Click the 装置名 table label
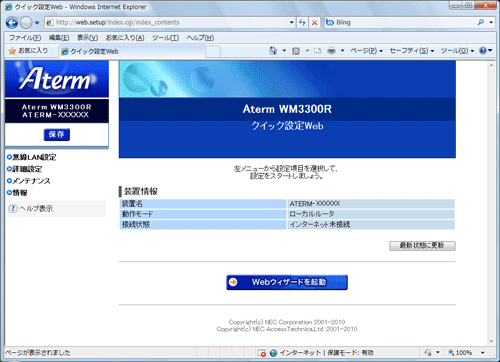 coord(132,204)
